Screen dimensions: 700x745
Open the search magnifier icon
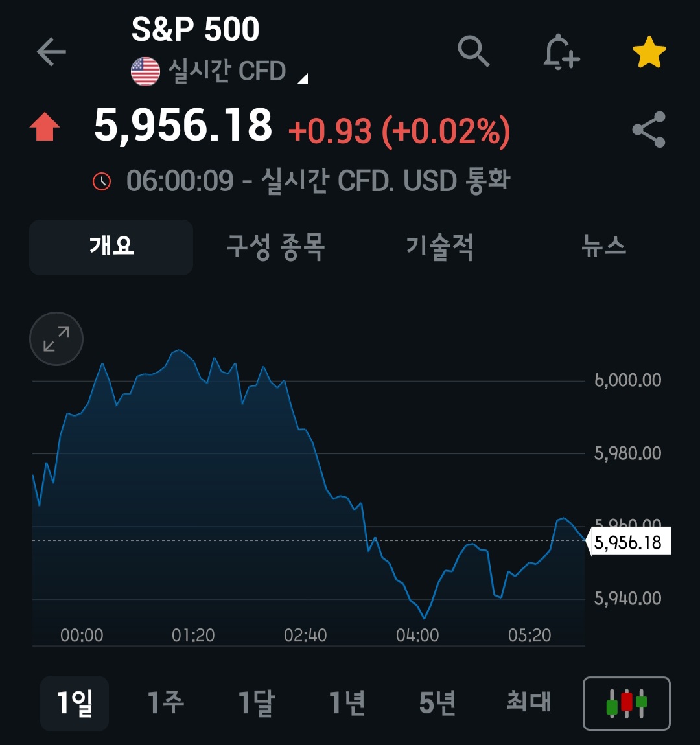pos(473,51)
